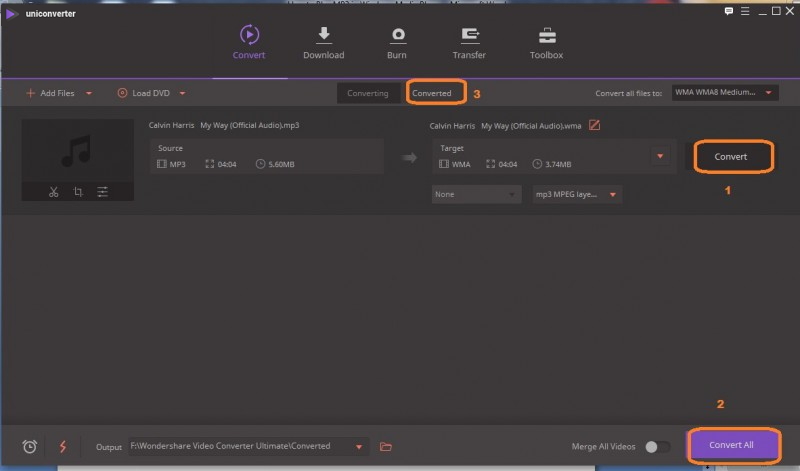Click the lightning high-speed conversion icon

pos(63,447)
